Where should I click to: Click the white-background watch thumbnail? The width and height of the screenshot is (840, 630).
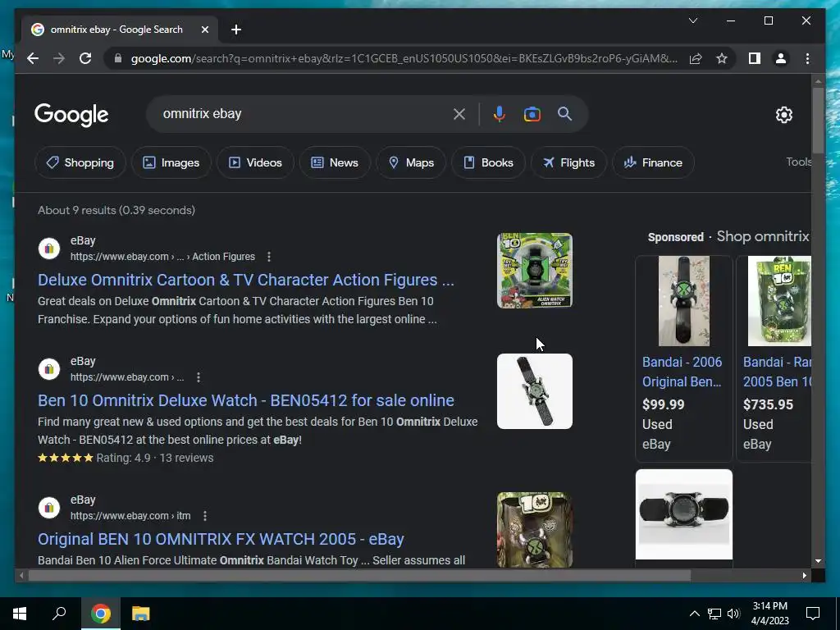click(x=535, y=391)
